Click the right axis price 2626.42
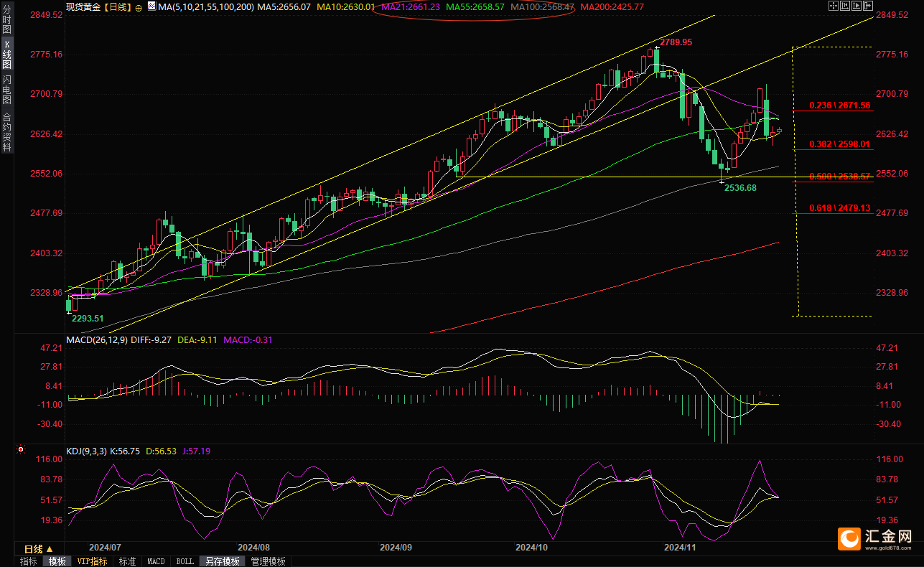This screenshot has height=567, width=924. (x=892, y=134)
